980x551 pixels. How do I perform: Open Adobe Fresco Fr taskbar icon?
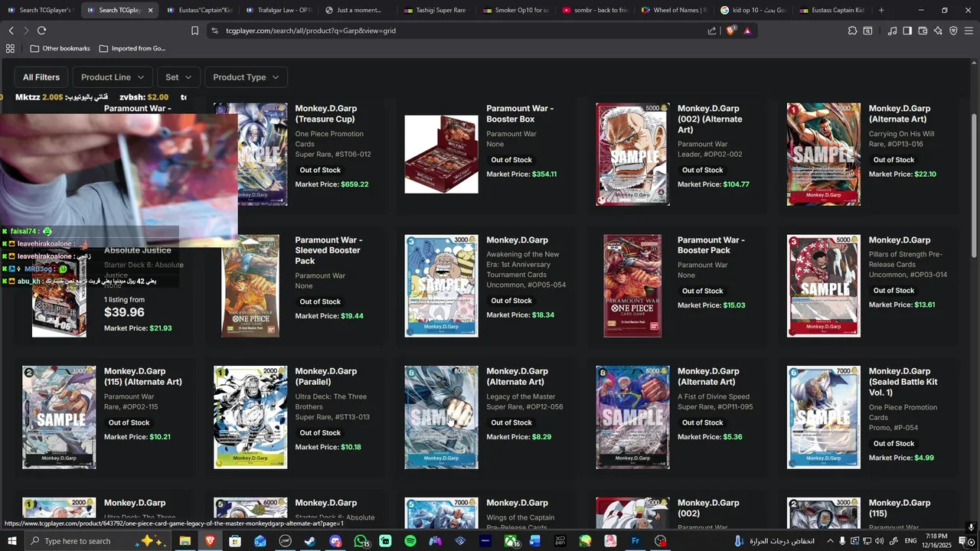pos(635,541)
